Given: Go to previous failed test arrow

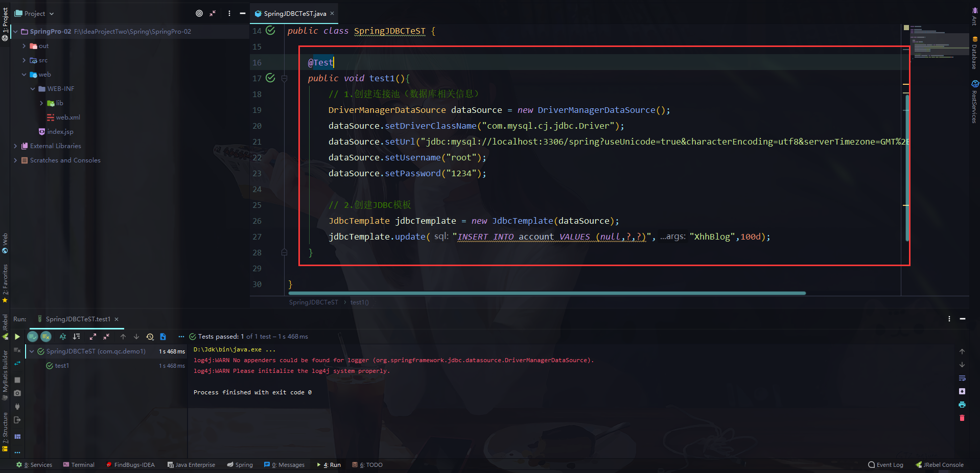Looking at the screenshot, I should (123, 337).
